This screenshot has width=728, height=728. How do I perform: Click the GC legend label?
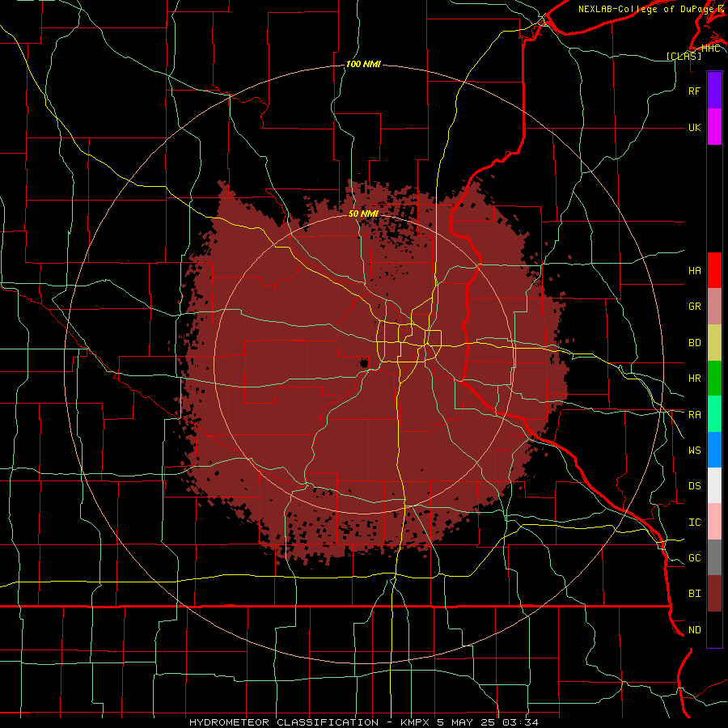pos(694,557)
